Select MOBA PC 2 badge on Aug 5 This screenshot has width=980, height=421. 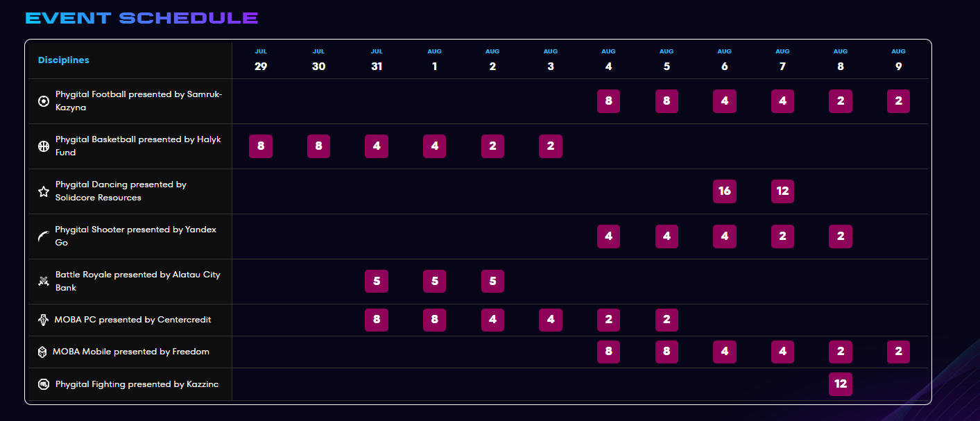pyautogui.click(x=667, y=320)
